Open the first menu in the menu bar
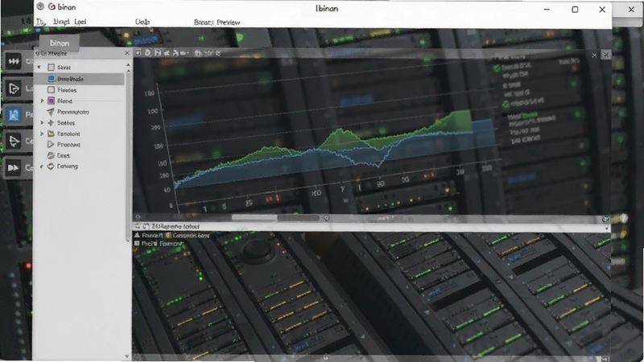Viewport: 644px width, 362px height. point(40,22)
